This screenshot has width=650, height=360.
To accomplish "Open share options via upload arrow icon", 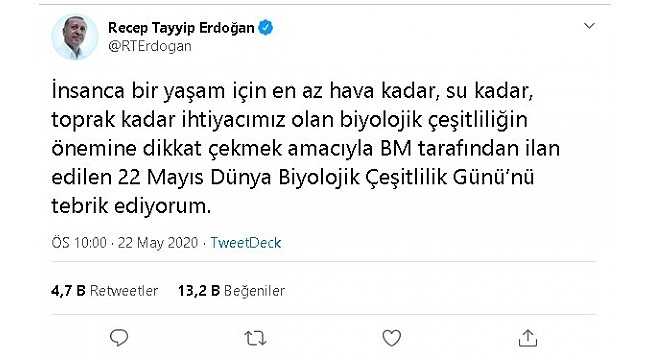I will click(x=528, y=338).
